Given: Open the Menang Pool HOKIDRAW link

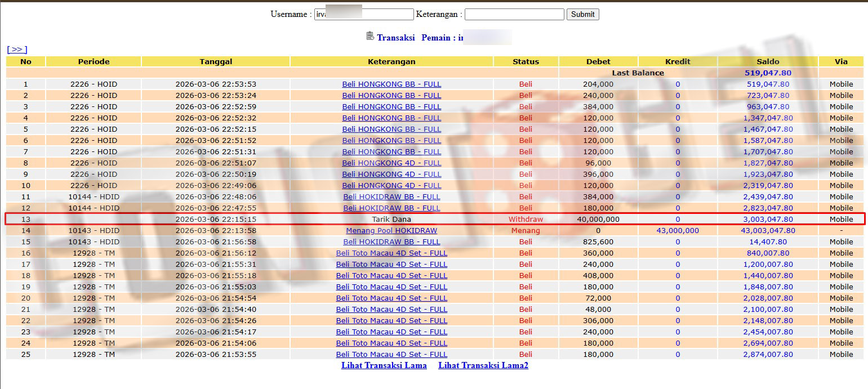Looking at the screenshot, I should click(391, 230).
